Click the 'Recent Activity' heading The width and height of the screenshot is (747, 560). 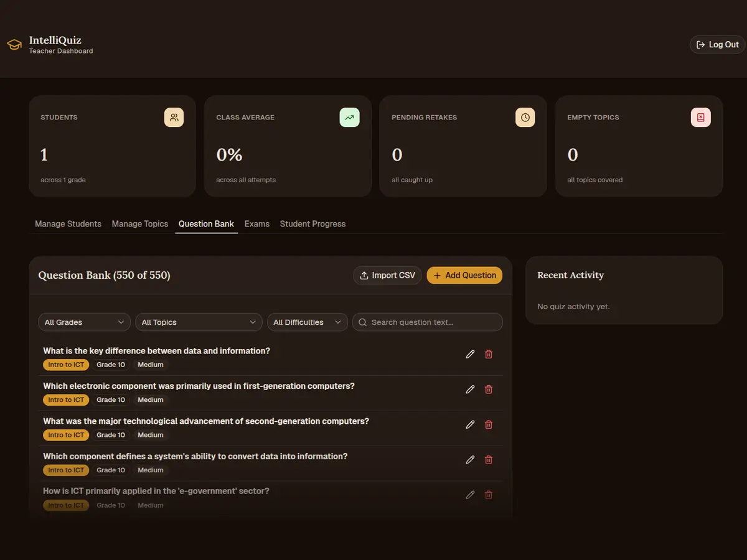pos(570,275)
